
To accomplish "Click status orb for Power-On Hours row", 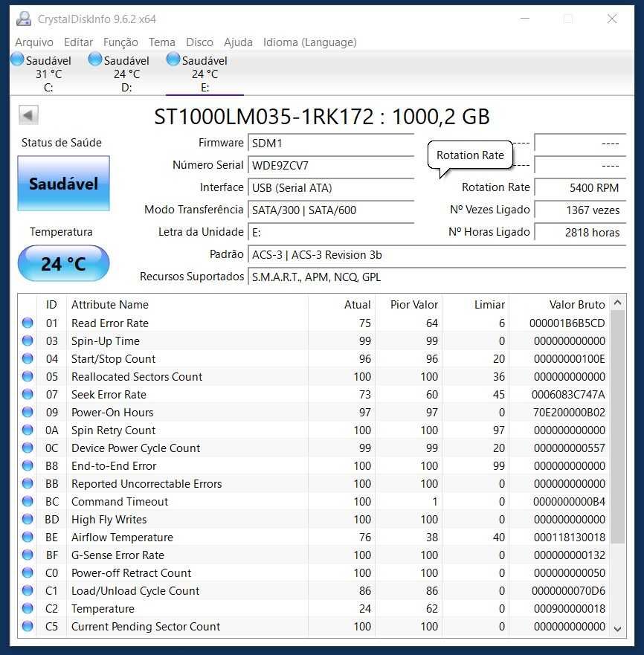I will 28,413.
